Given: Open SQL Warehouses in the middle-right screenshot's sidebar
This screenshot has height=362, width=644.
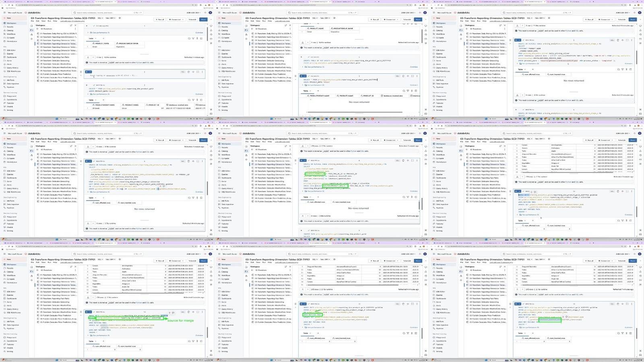Looking at the screenshot, I should [x=443, y=192].
